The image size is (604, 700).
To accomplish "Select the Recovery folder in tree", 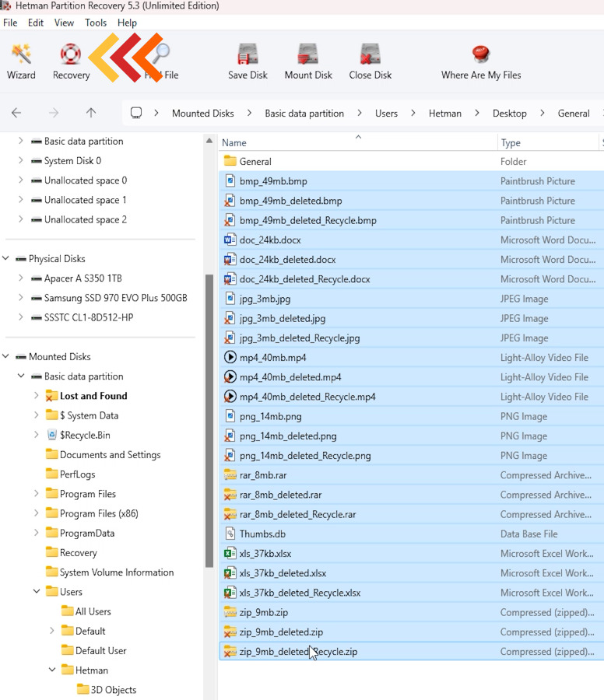I will pos(78,552).
